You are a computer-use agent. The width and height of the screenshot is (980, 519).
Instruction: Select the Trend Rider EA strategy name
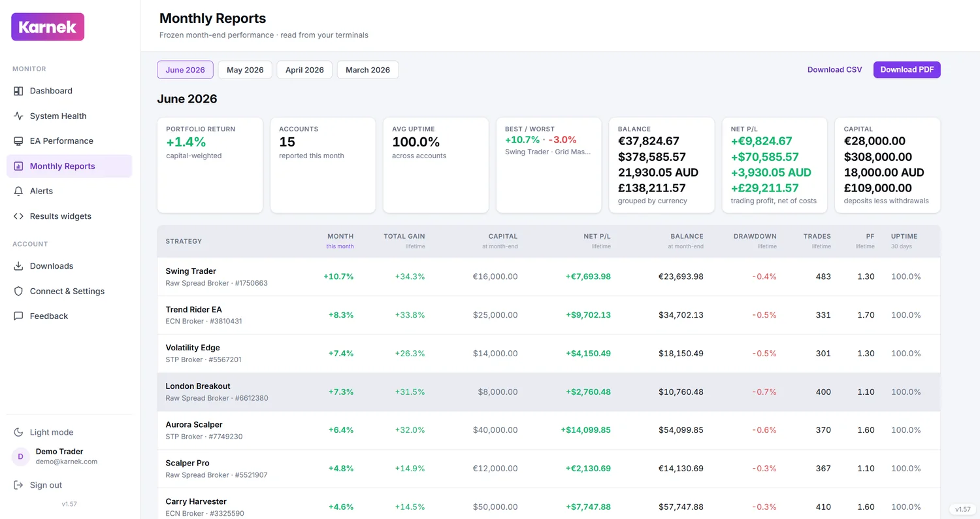point(194,309)
